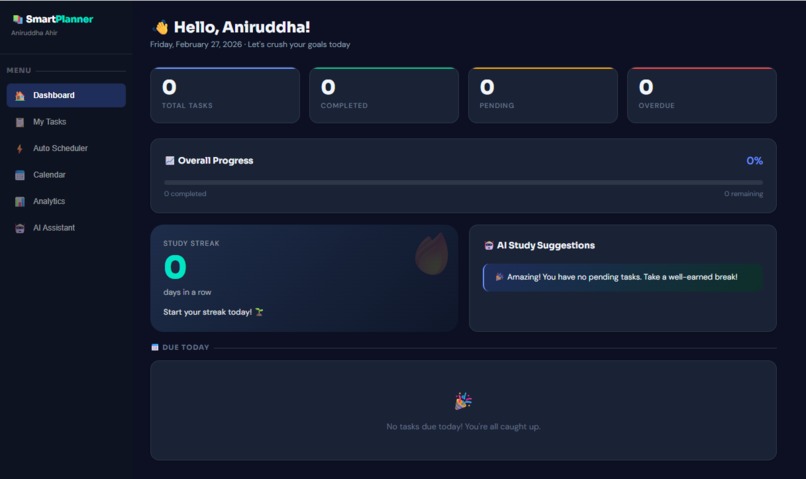Click the Calendar icon in sidebar
This screenshot has width=806, height=479.
click(x=20, y=175)
